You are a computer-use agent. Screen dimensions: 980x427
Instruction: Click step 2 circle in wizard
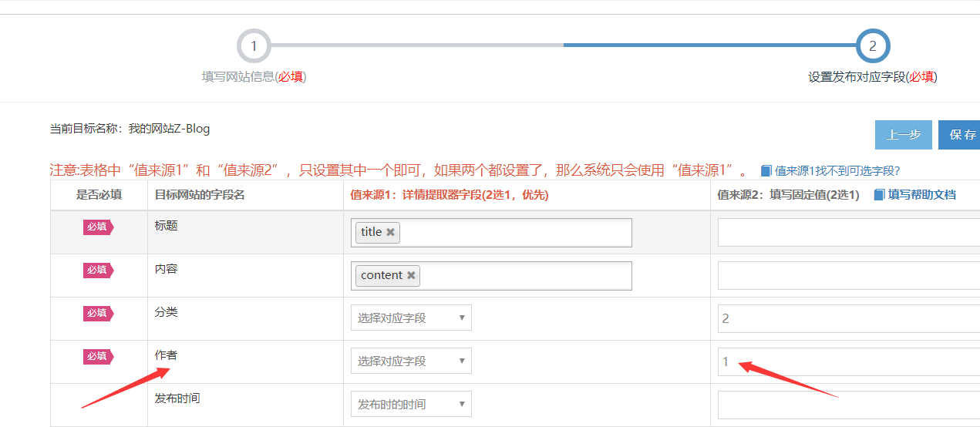click(873, 45)
